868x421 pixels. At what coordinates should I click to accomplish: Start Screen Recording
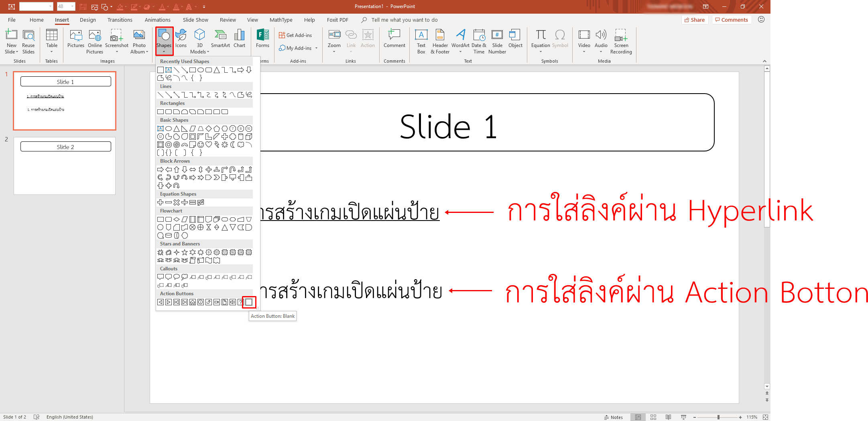tap(621, 41)
